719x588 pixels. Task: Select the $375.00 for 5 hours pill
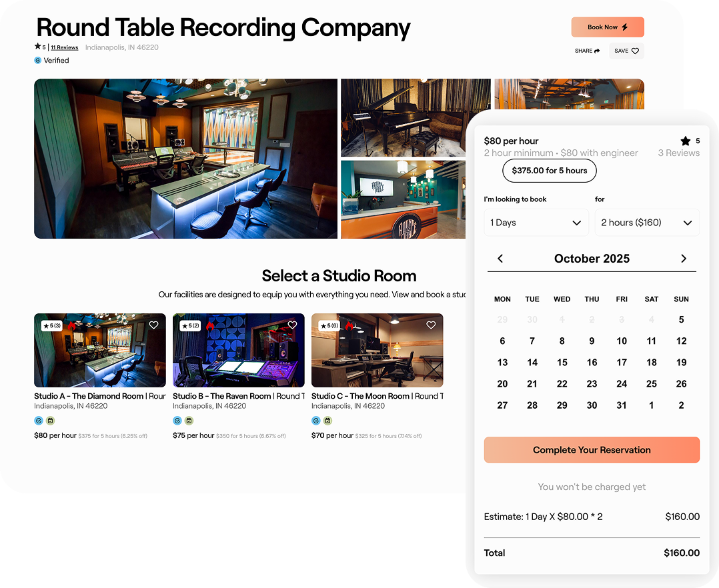point(550,171)
